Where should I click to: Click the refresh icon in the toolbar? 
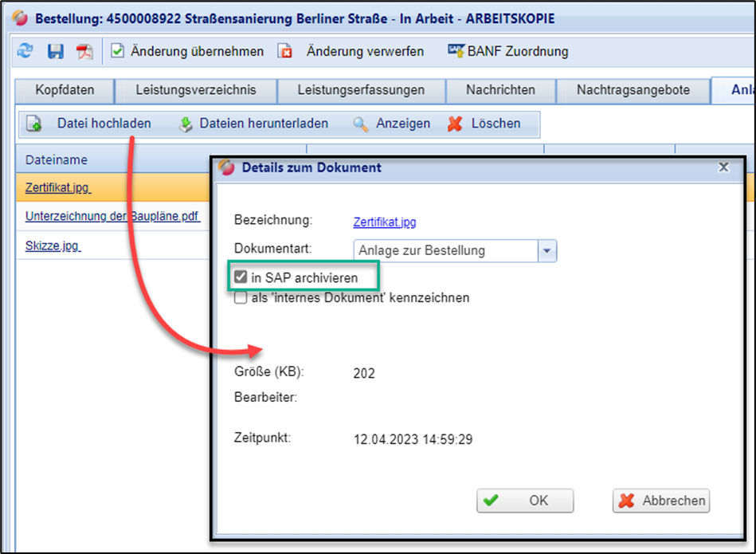(x=25, y=51)
